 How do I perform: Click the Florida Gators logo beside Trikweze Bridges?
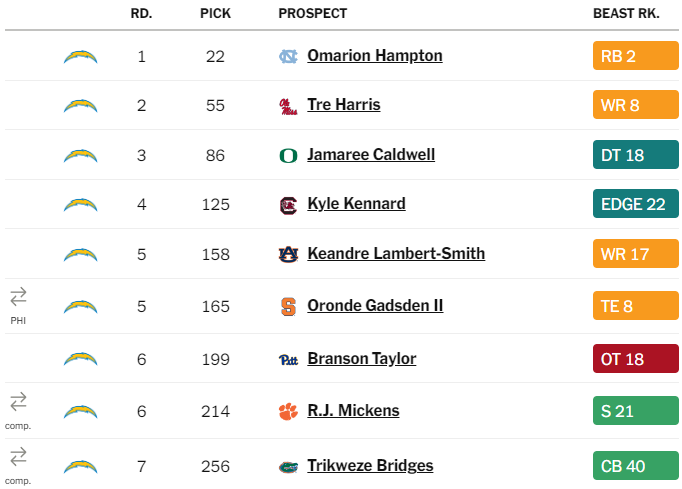coord(288,467)
